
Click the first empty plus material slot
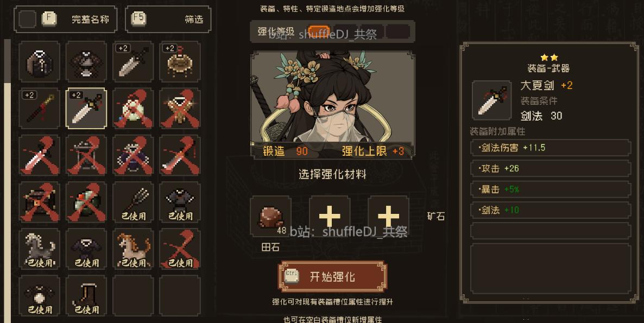pos(330,216)
